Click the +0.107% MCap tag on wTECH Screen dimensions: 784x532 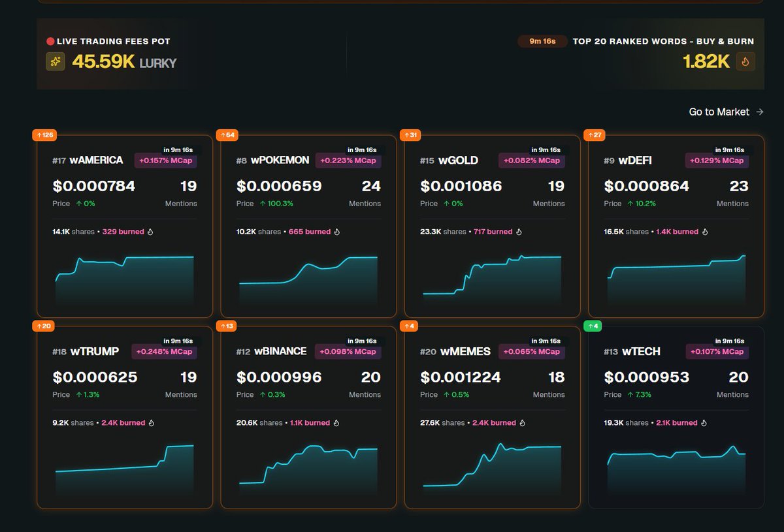tap(716, 351)
